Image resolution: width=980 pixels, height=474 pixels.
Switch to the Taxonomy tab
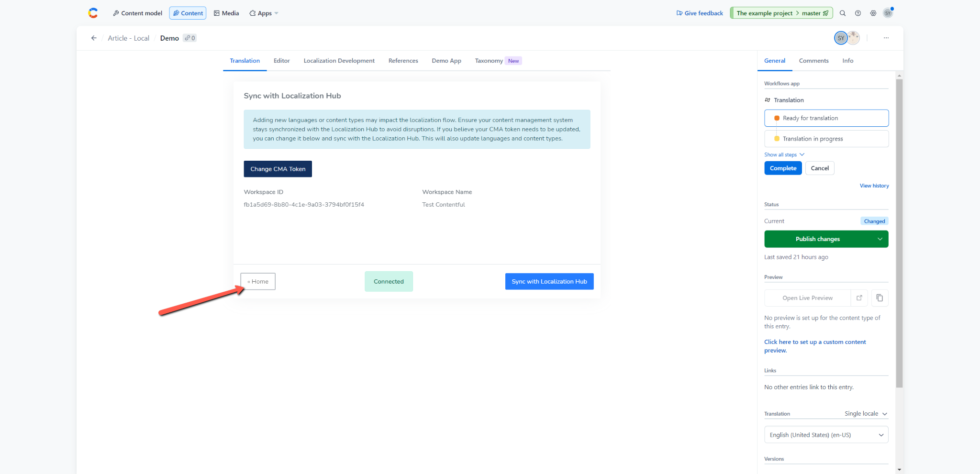tap(498, 61)
